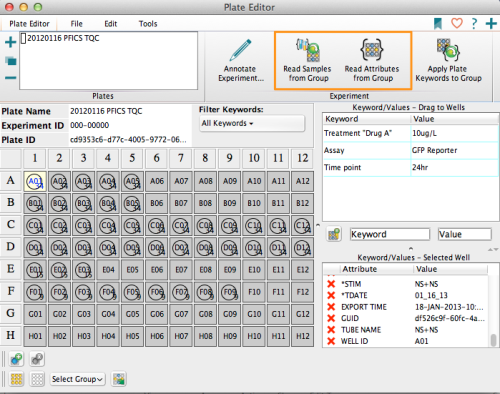Click the link wells icon with plus
The height and width of the screenshot is (394, 500).
[x=16, y=359]
